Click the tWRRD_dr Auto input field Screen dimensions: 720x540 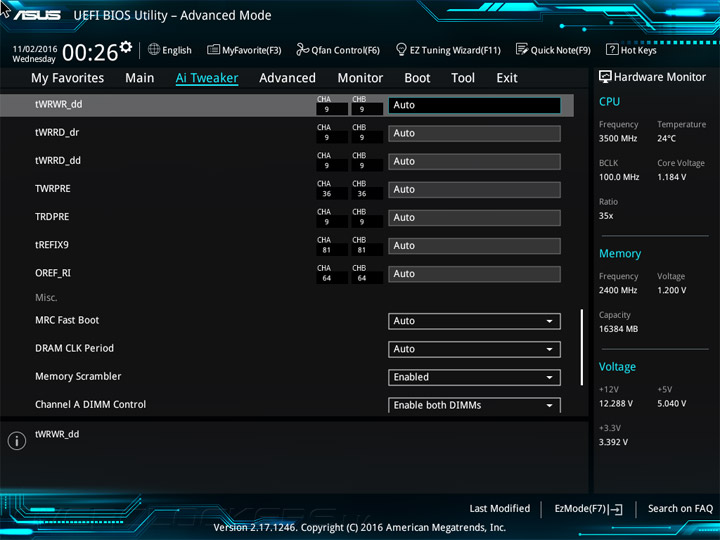(x=474, y=133)
